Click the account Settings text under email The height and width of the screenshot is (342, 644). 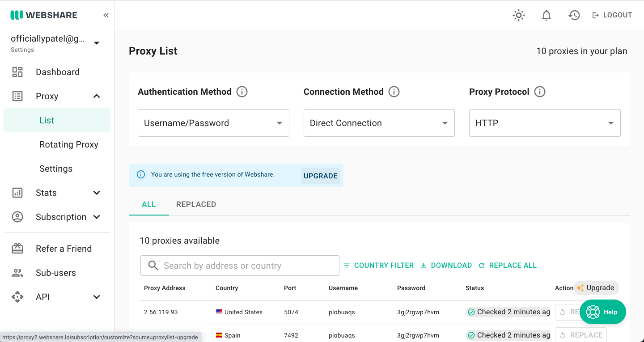tap(22, 50)
